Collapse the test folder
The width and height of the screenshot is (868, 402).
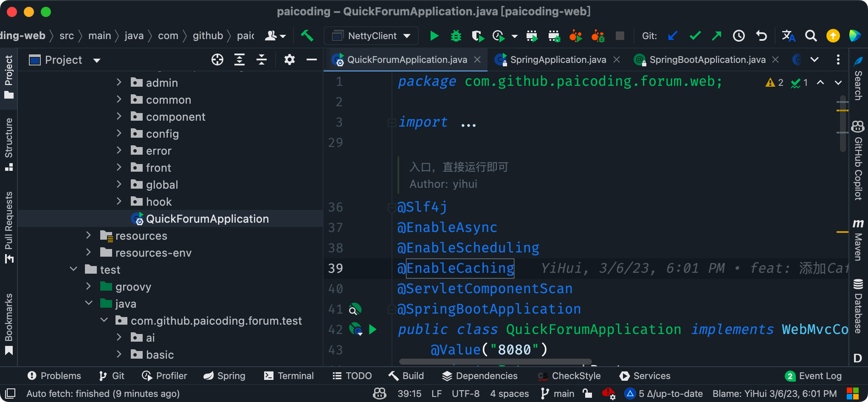73,269
